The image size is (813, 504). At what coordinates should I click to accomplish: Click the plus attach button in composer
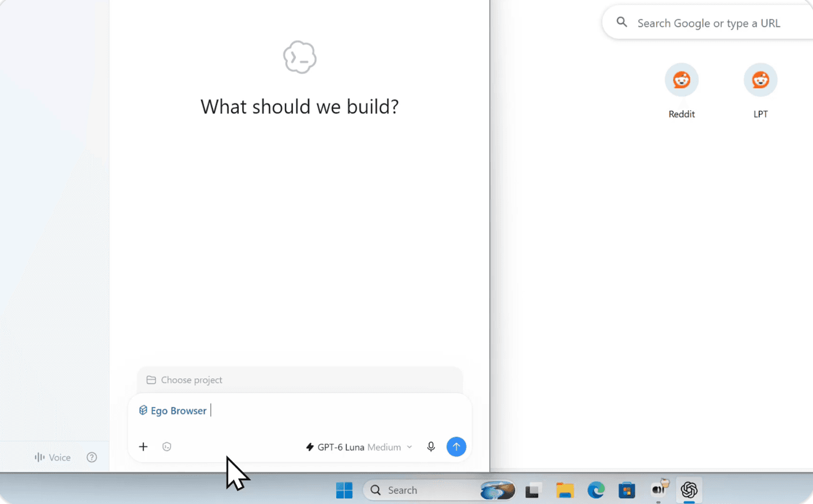(144, 446)
